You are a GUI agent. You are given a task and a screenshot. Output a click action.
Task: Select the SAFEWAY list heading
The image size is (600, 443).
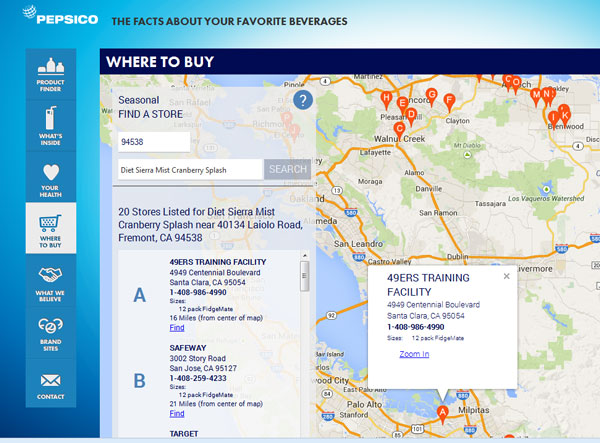(188, 348)
